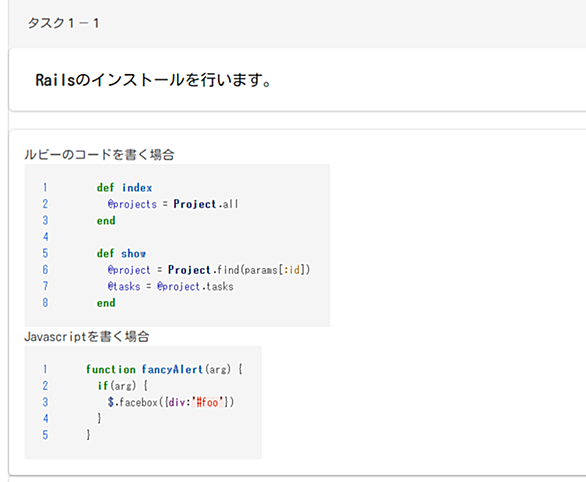
Task: Click the label 'ルビーのコードを書く場合'
Action: (99, 154)
